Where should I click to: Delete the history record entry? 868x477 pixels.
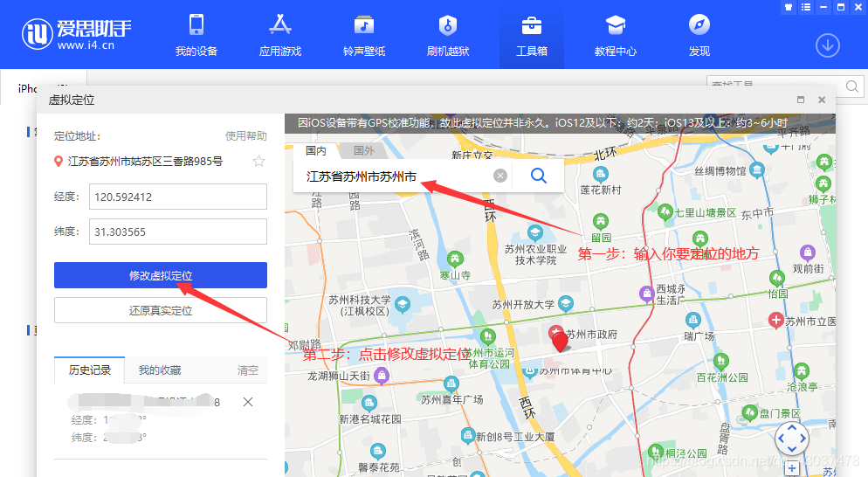pos(248,402)
